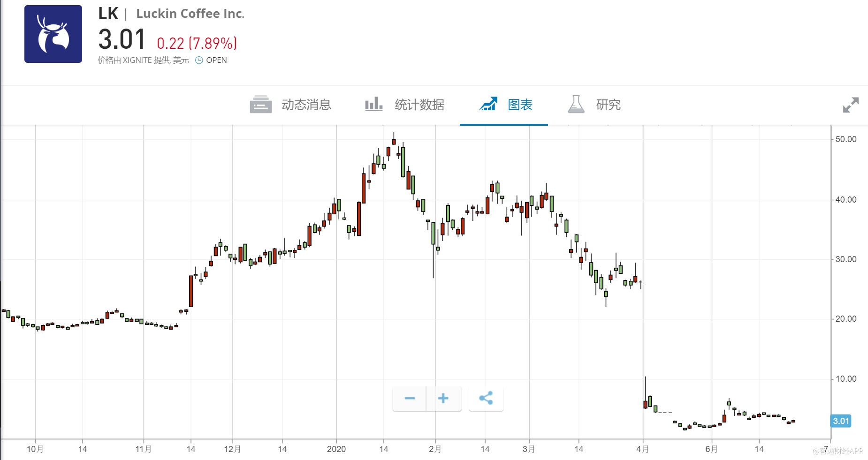868x460 pixels.
Task: Open the 研究 research tab
Action: pyautogui.click(x=608, y=105)
